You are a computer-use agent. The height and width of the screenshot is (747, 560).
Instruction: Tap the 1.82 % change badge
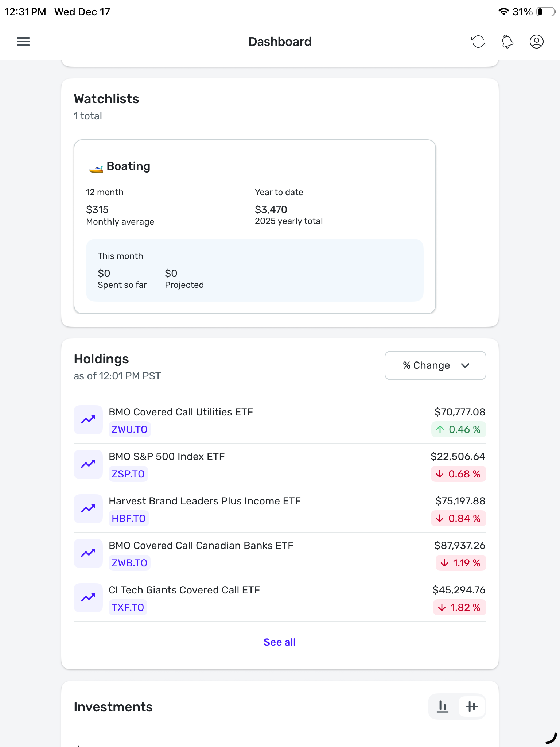460,607
